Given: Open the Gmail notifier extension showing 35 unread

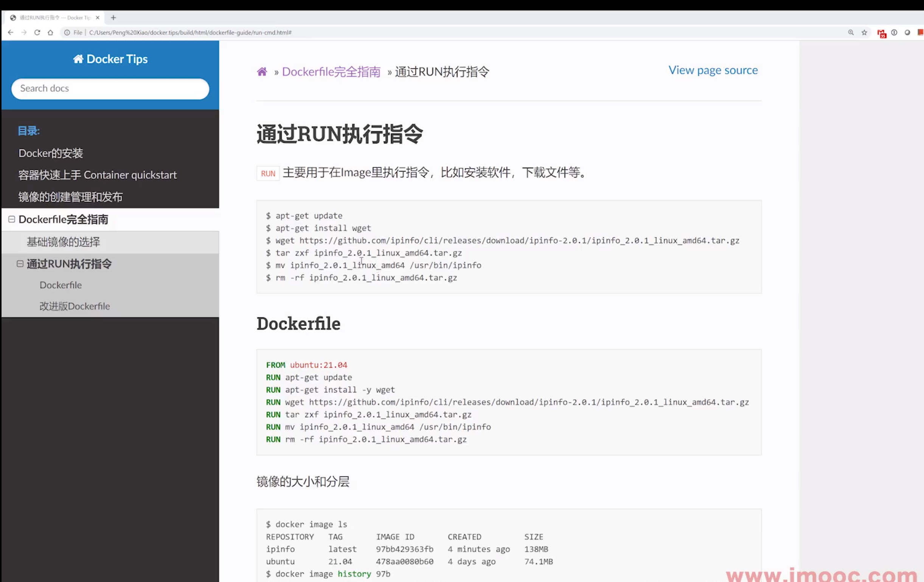Looking at the screenshot, I should pyautogui.click(x=882, y=33).
